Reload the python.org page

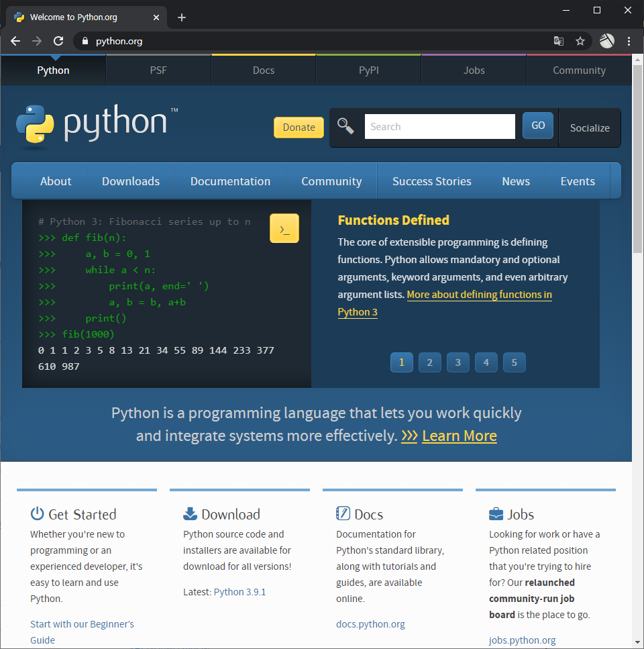(58, 41)
